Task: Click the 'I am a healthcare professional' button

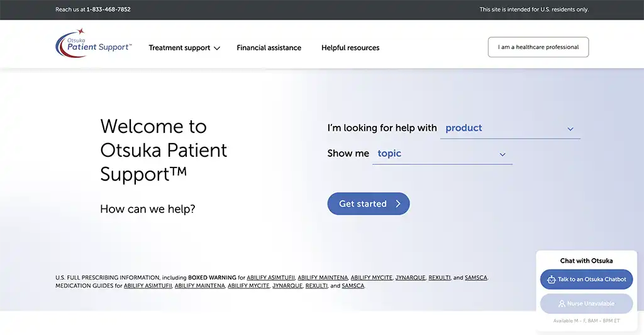Action: pyautogui.click(x=538, y=47)
